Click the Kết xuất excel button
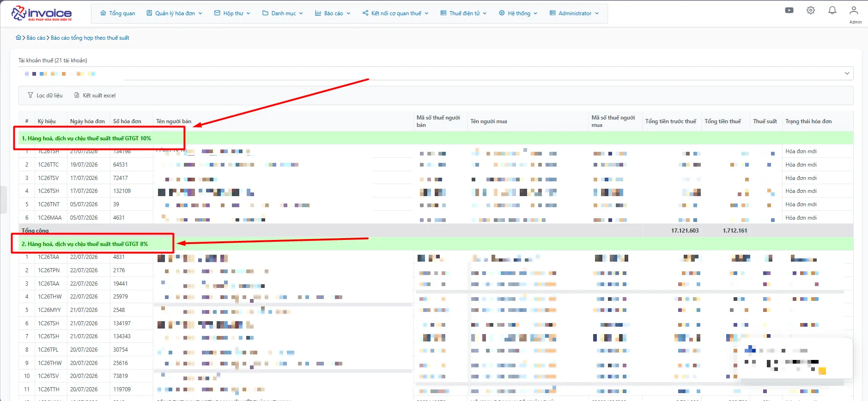Screen dimensions: 868x401 tap(95, 96)
